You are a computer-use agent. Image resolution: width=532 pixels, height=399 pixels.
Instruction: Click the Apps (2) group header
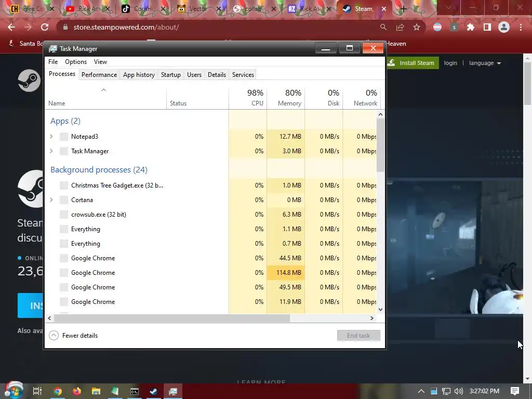tap(65, 121)
